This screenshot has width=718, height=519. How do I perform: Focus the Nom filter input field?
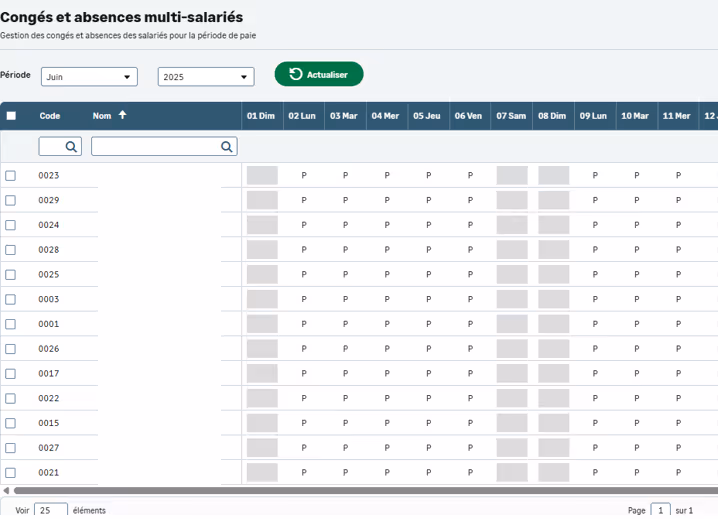[164, 147]
